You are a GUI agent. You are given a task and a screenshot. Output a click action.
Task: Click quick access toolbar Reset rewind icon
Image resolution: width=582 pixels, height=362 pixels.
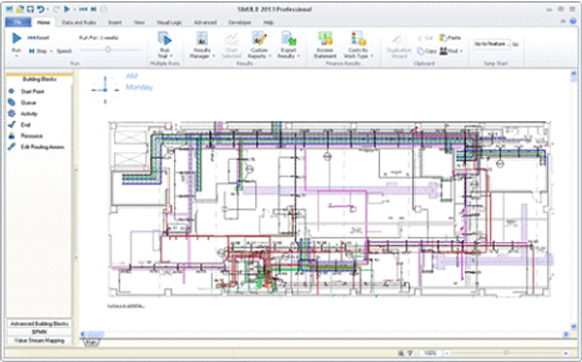(84, 9)
